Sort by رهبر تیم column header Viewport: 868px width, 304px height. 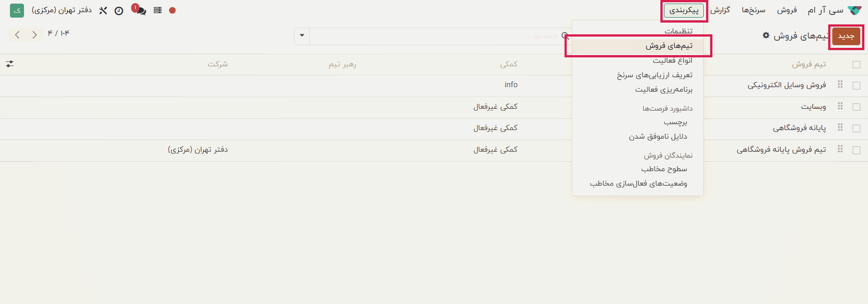[x=342, y=64]
